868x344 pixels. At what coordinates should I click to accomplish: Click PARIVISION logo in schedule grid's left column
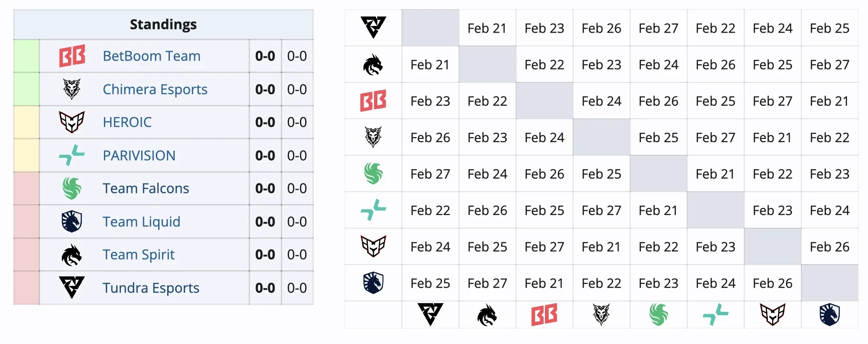click(373, 210)
